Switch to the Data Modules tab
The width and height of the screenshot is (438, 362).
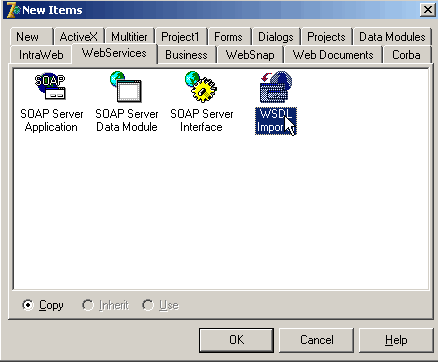click(x=392, y=37)
